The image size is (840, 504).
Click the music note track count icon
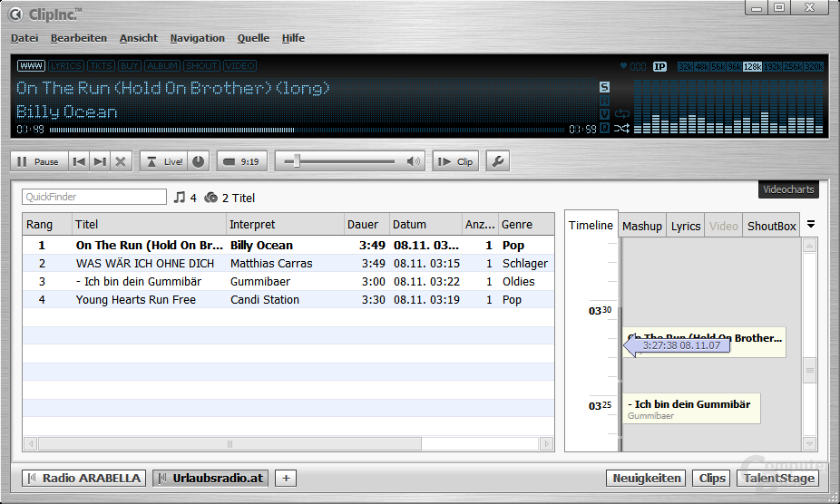pos(180,198)
